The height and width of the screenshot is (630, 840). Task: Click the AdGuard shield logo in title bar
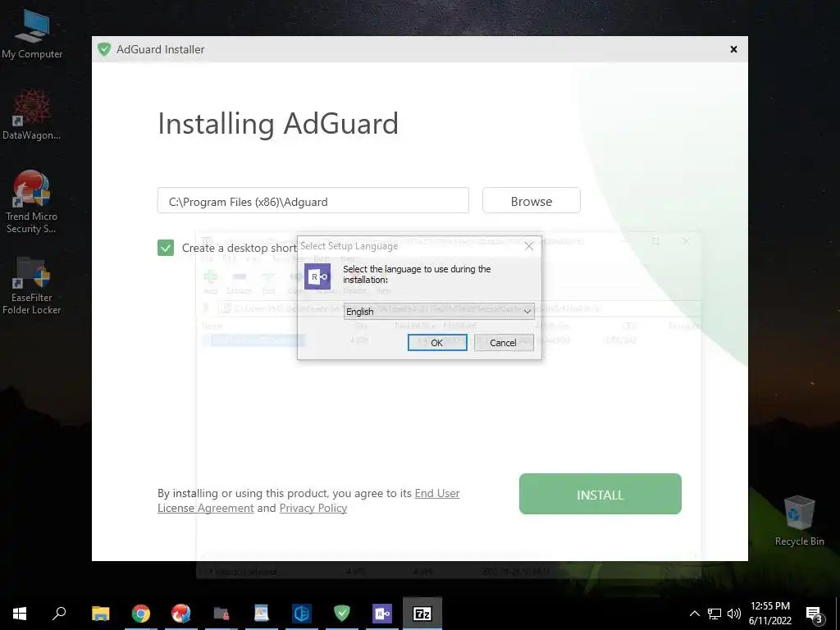(104, 49)
